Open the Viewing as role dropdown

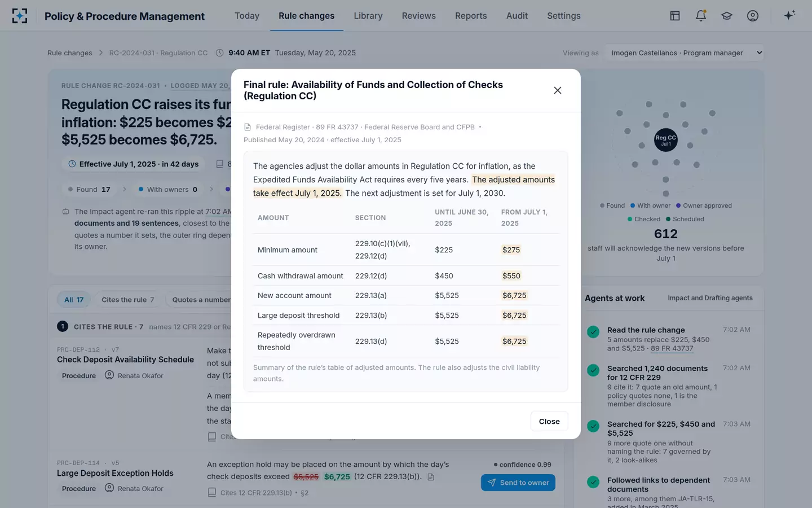[685, 53]
